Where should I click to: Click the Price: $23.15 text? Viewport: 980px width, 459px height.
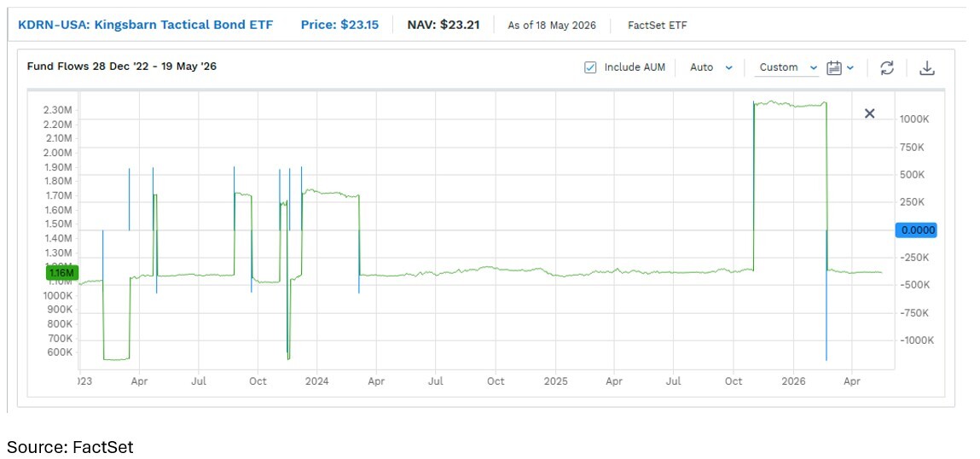(x=339, y=25)
